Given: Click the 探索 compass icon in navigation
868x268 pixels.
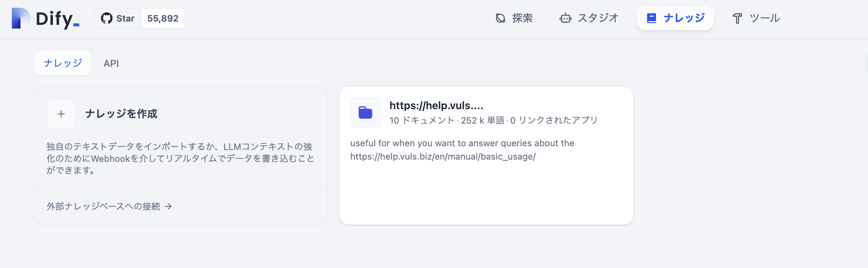Looking at the screenshot, I should point(500,17).
